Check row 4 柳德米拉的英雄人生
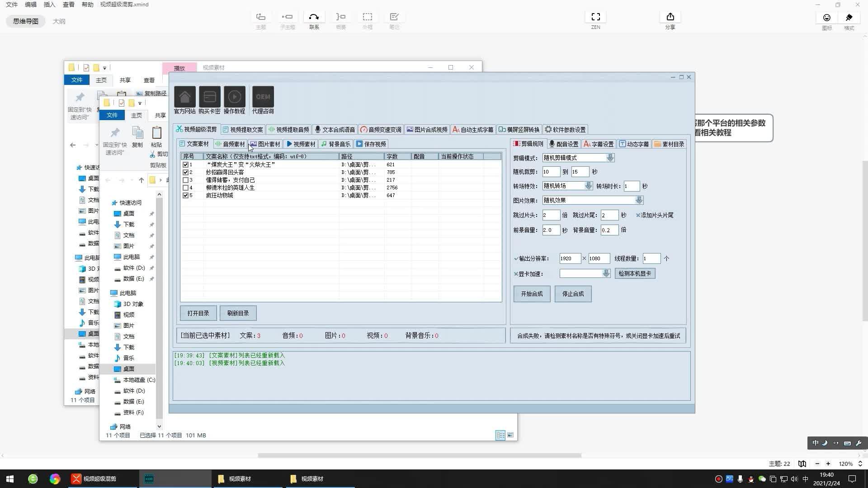Viewport: 868px width, 488px height. coord(185,188)
